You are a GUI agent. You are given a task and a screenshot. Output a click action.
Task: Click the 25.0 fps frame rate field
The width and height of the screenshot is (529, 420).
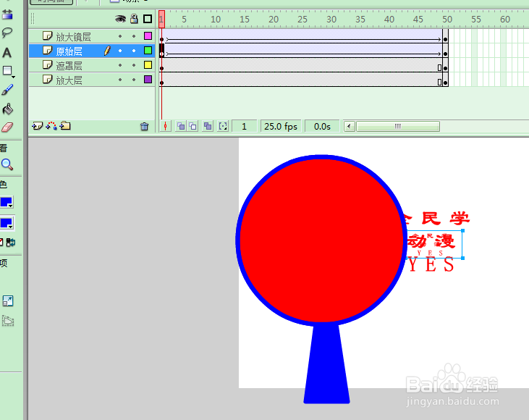(281, 127)
